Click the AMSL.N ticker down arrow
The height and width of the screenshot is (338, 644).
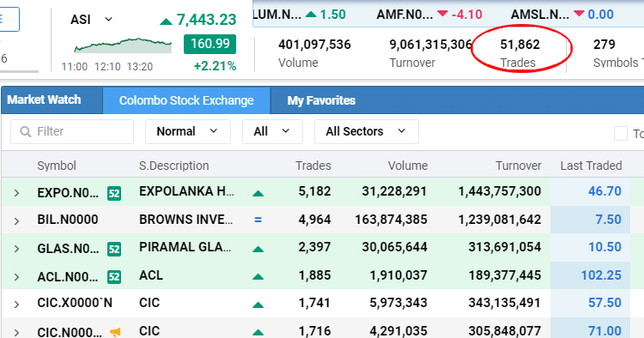pyautogui.click(x=579, y=15)
